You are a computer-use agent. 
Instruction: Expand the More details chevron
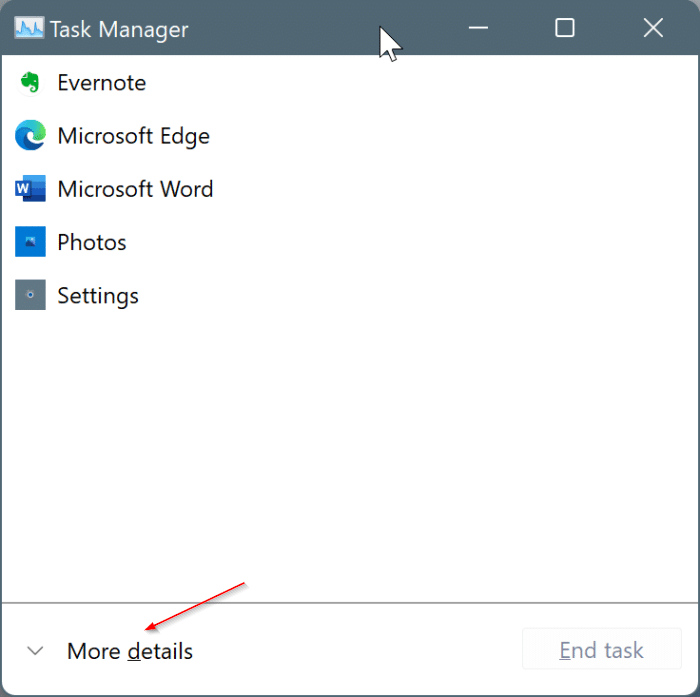(35, 651)
